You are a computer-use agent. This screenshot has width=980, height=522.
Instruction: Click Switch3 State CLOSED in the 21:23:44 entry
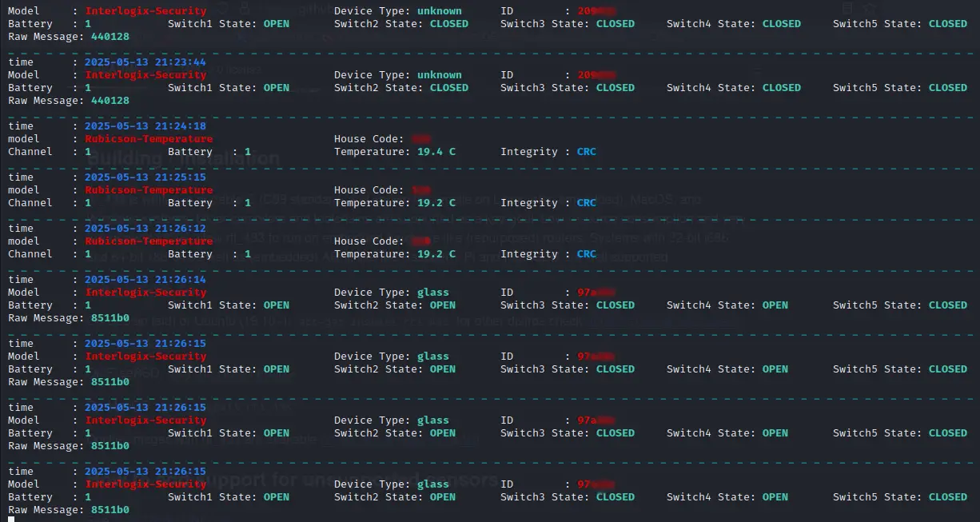click(x=615, y=88)
